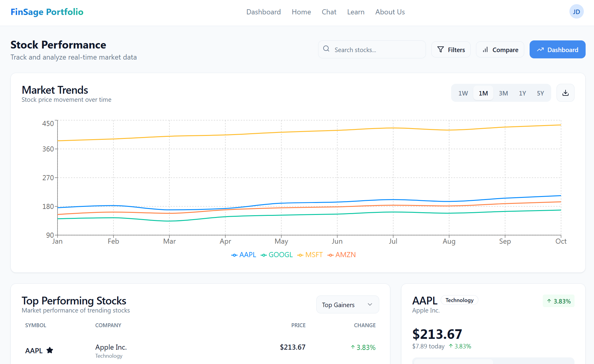Click the AAPL legend marker icon
594x364 pixels.
pyautogui.click(x=235, y=255)
